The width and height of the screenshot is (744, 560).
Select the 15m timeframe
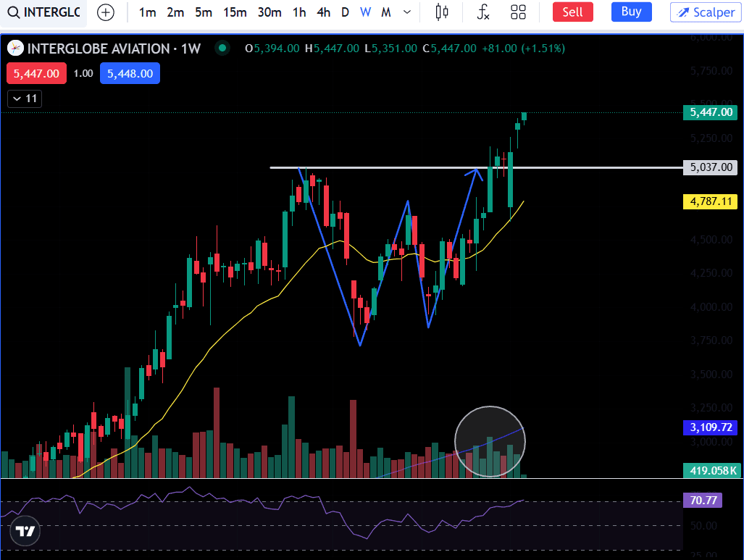pos(235,12)
